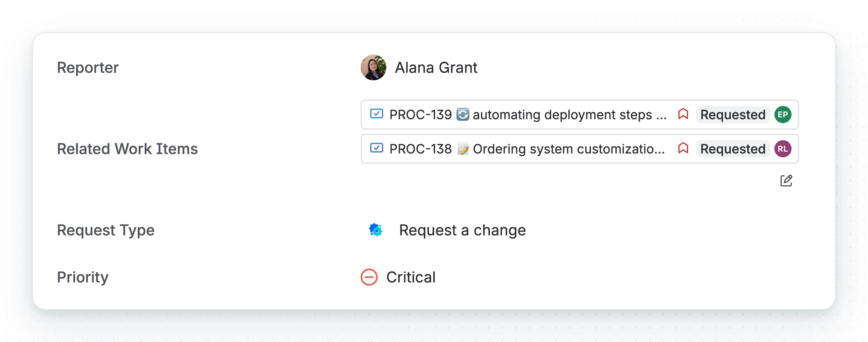This screenshot has width=868, height=342.
Task: Click the memo emoji in PROC-138 title
Action: (x=463, y=149)
